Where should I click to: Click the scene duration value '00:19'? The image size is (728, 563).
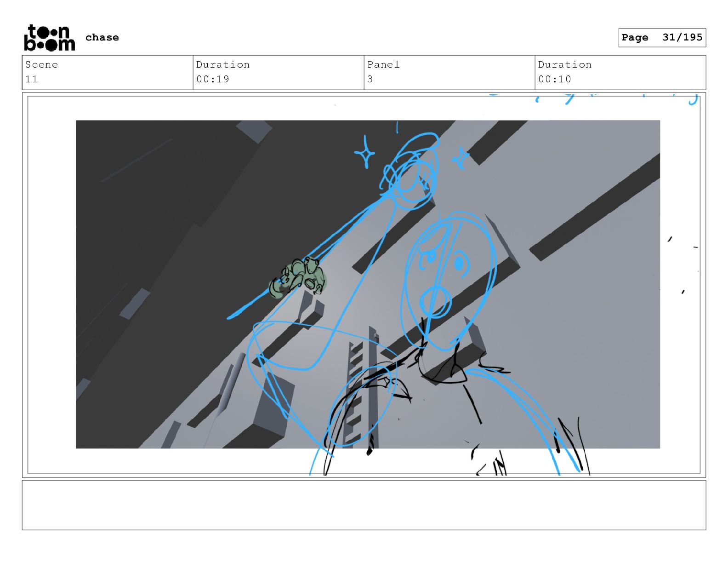pos(213,79)
